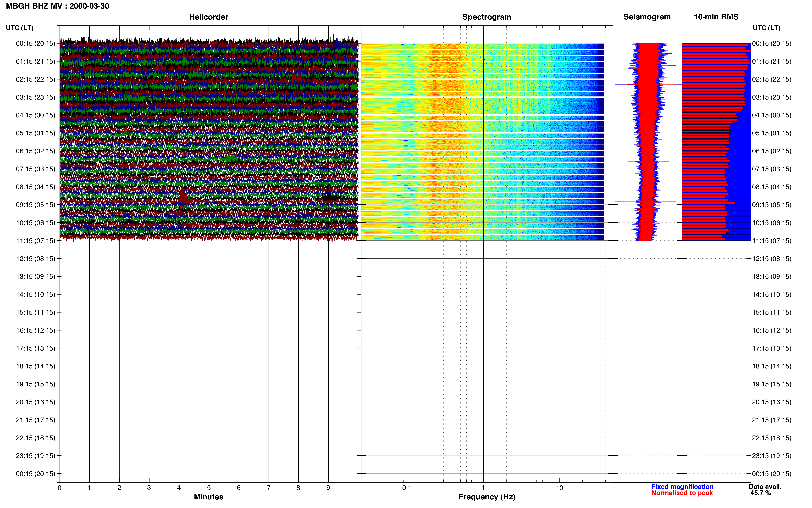Viewport: 812px width, 508px height.
Task: Click the 'Frequency (Hz)' x-axis label
Action: 487,497
